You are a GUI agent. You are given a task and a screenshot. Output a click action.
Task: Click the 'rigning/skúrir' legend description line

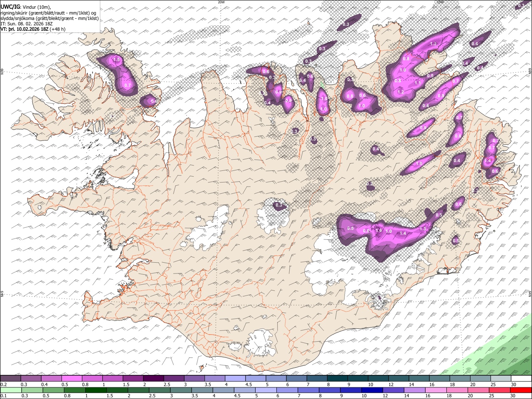pos(49,13)
